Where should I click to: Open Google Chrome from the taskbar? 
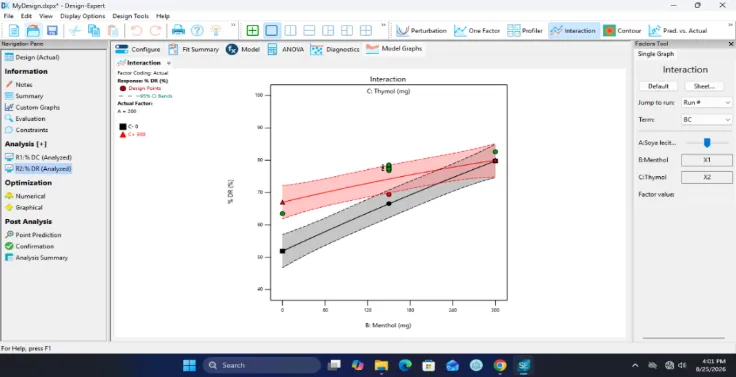[500, 365]
